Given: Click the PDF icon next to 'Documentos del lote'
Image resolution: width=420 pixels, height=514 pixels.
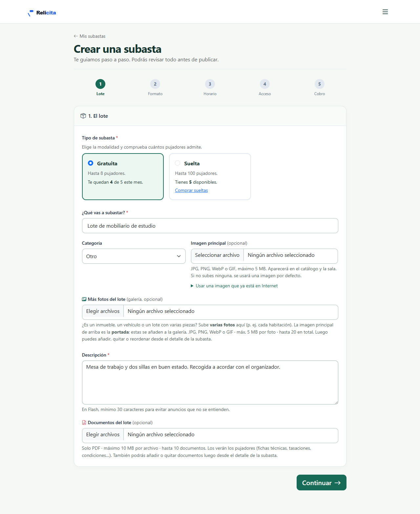Looking at the screenshot, I should (84, 422).
